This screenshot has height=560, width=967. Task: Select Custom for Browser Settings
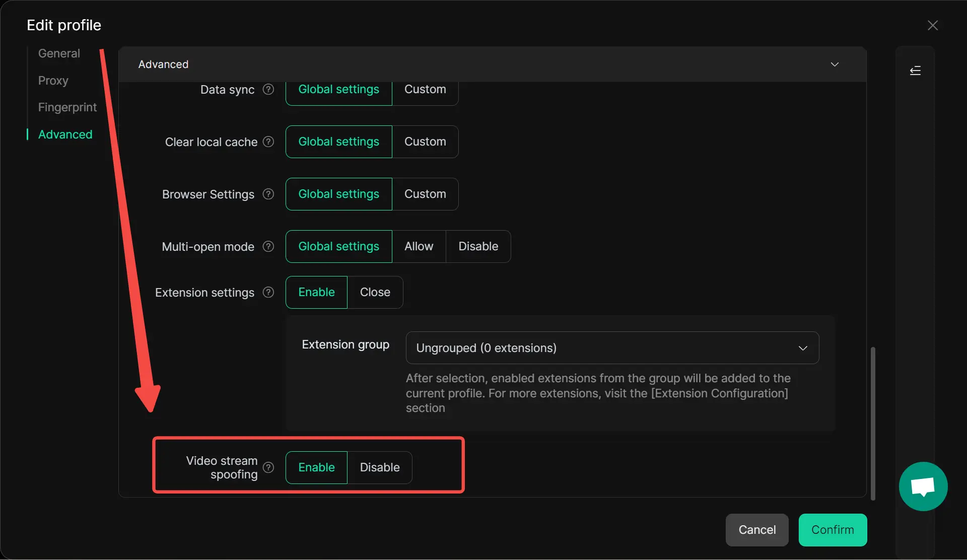pyautogui.click(x=425, y=194)
